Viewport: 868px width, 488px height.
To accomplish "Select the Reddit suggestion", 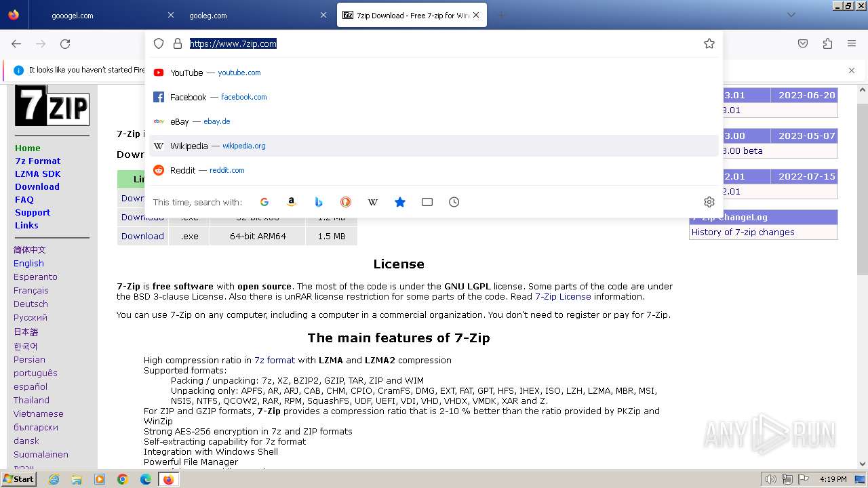I will (434, 170).
